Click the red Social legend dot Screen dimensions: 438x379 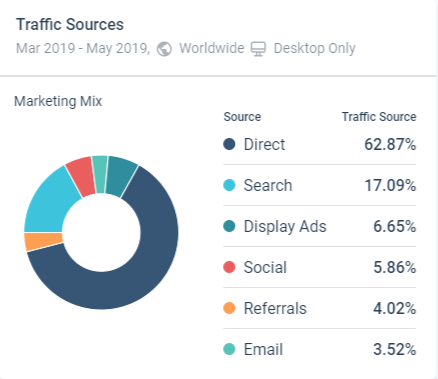coord(229,267)
